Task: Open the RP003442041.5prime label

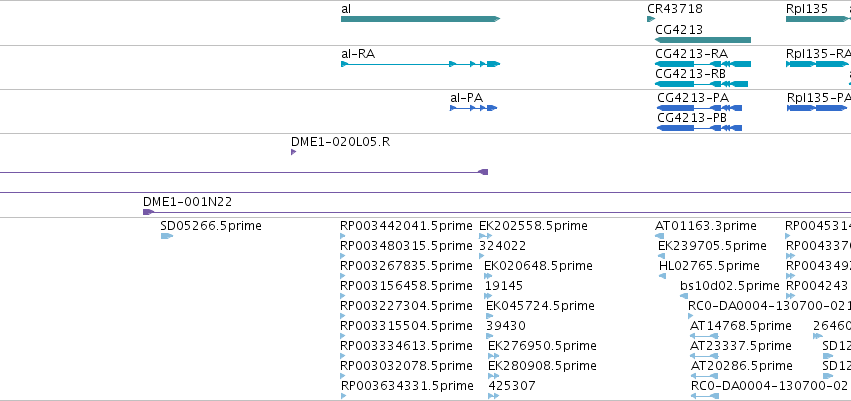Action: [x=407, y=226]
